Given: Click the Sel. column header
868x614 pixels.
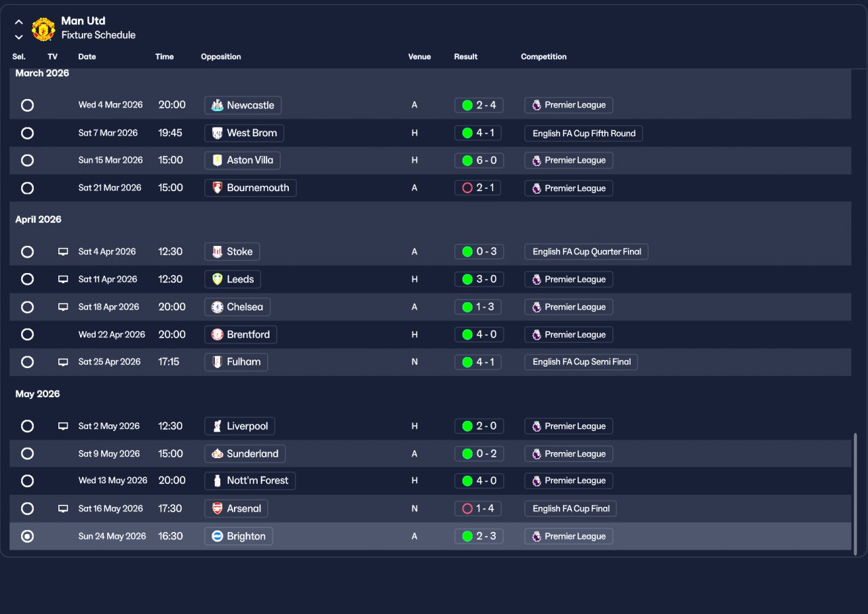Looking at the screenshot, I should (19, 57).
